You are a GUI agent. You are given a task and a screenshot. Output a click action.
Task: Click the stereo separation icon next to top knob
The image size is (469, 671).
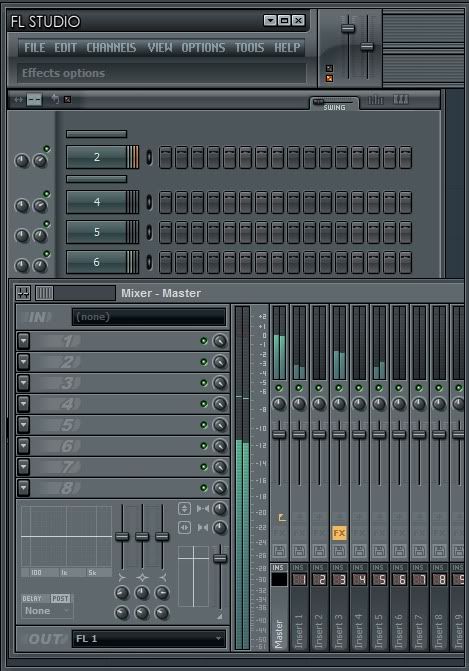click(x=203, y=509)
